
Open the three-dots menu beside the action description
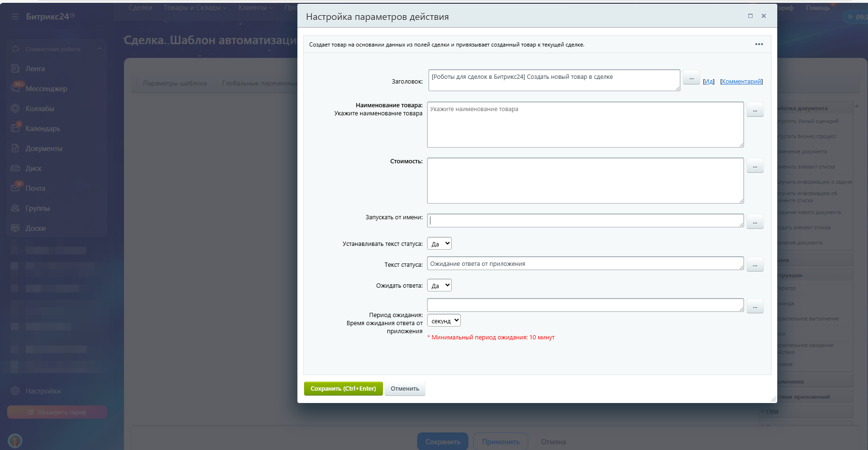point(759,44)
